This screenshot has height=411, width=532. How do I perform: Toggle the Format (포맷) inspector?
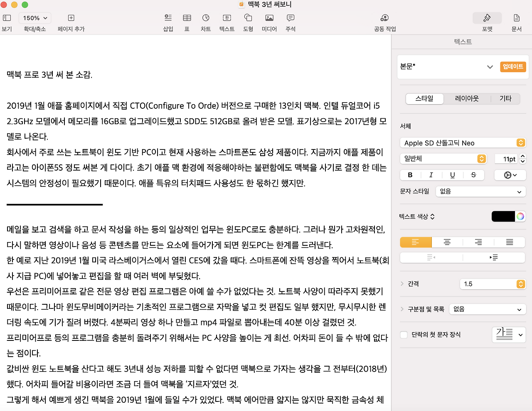pos(487,18)
